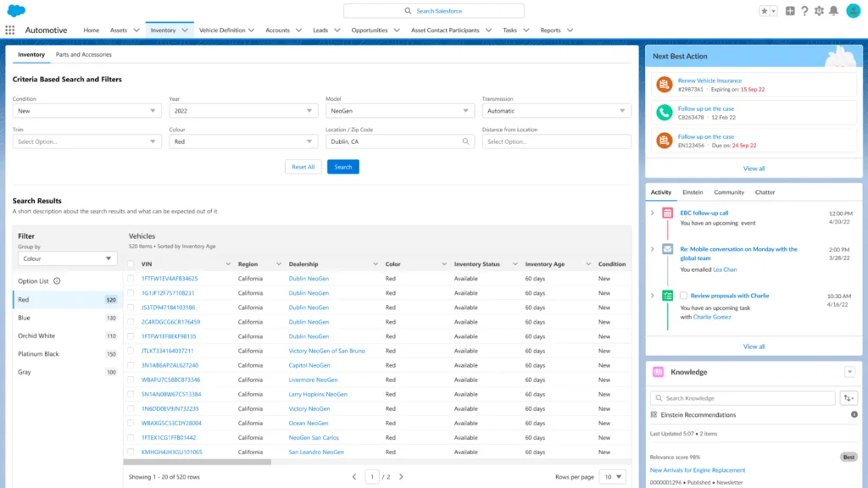Open the App Launcher grid icon

pos(10,30)
